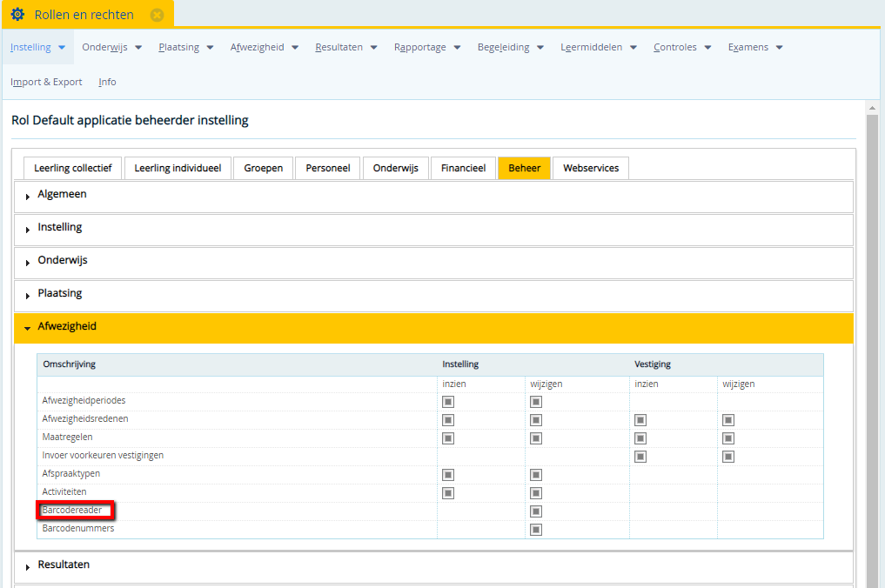Screen dimensions: 885x588
Task: Toggle Maatregelen Vestiging inzien checkbox
Action: tap(640, 438)
